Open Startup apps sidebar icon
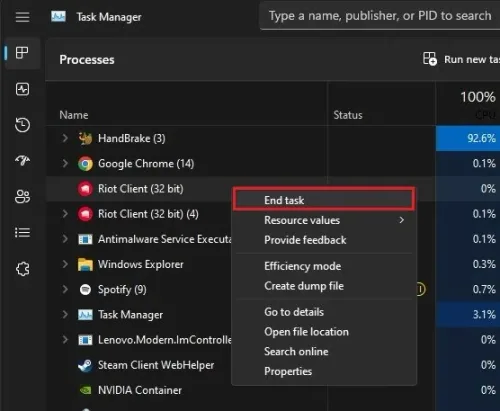Viewport: 500px width, 411px height. (x=22, y=161)
